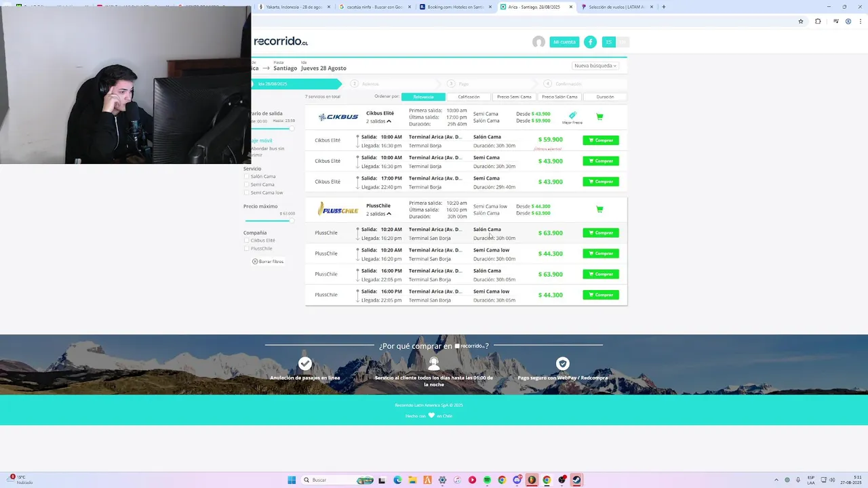Adjust the Precio máximo slider handle

coord(292,220)
